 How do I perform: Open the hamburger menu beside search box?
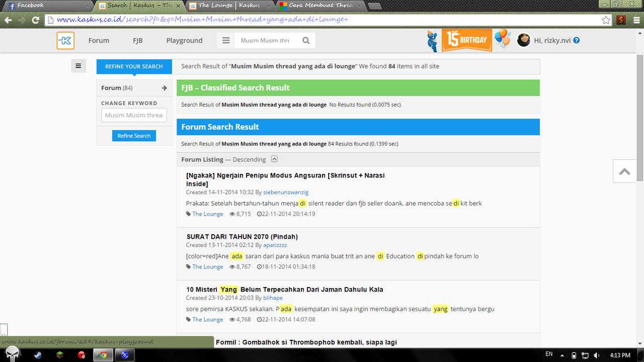pyautogui.click(x=226, y=41)
